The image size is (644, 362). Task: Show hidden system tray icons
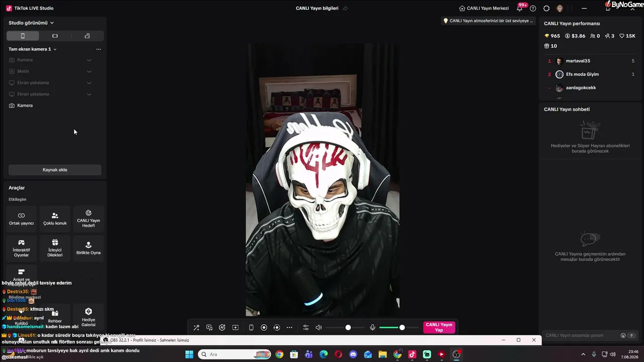583,354
